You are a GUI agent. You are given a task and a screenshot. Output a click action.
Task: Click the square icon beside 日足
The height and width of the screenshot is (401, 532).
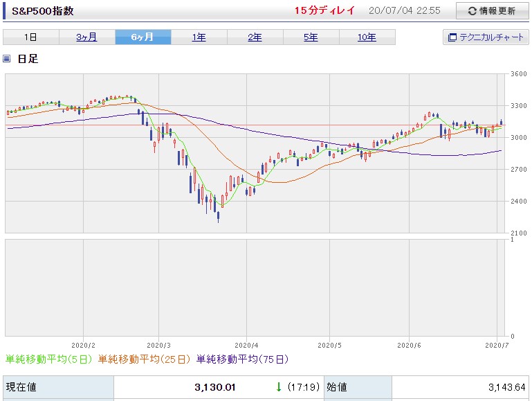pos(7,59)
